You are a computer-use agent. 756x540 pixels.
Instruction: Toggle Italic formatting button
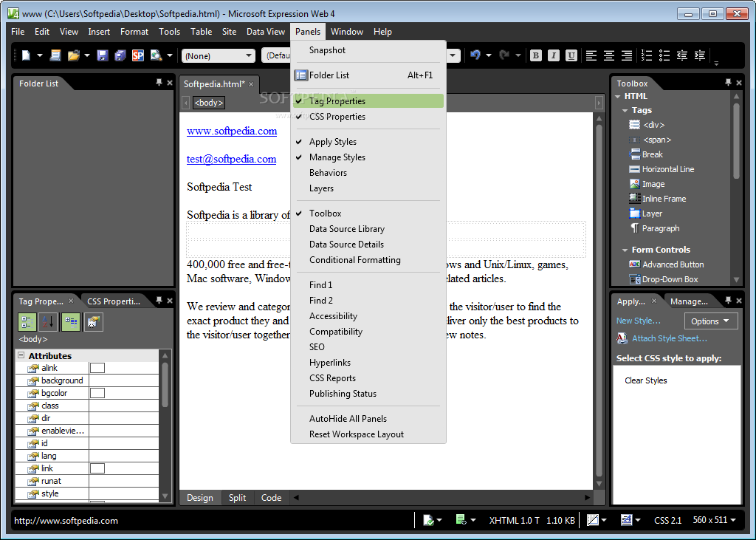point(554,55)
